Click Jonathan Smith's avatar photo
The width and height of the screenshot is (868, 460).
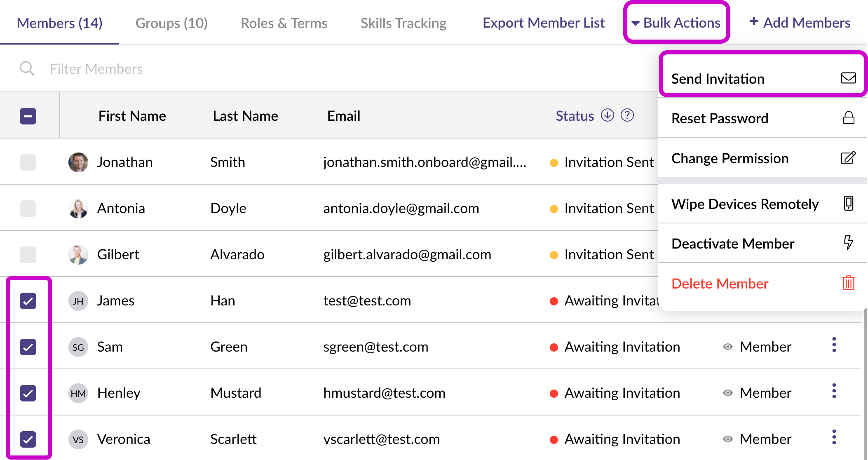(78, 162)
